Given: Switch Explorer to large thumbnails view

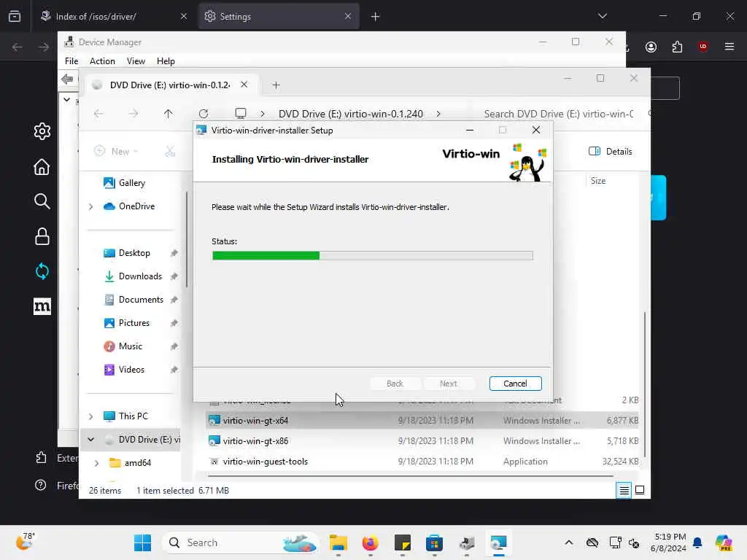Looking at the screenshot, I should pyautogui.click(x=640, y=490).
